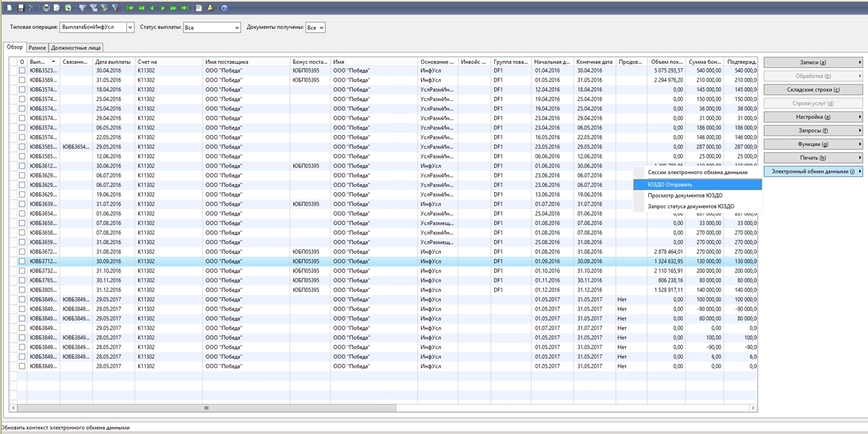The width and height of the screenshot is (868, 434).
Task: Click the blue Help question-mark icon
Action: point(224,8)
